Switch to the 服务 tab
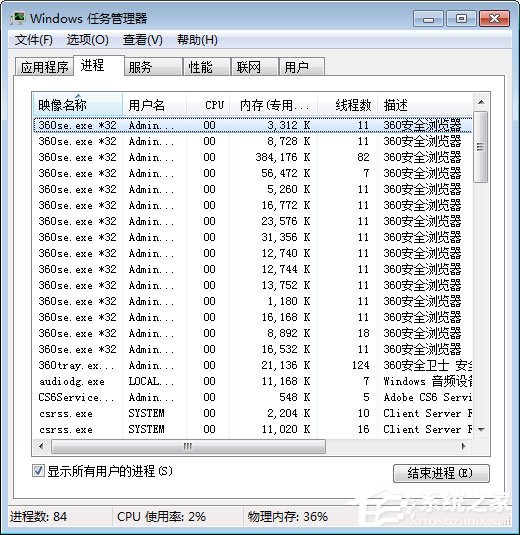 pyautogui.click(x=153, y=67)
